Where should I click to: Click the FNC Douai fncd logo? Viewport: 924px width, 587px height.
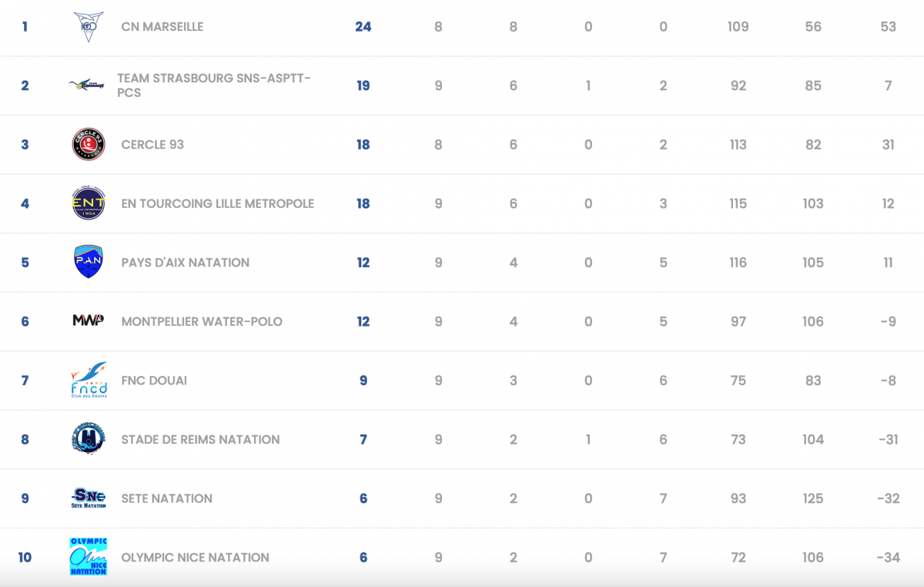pos(89,380)
